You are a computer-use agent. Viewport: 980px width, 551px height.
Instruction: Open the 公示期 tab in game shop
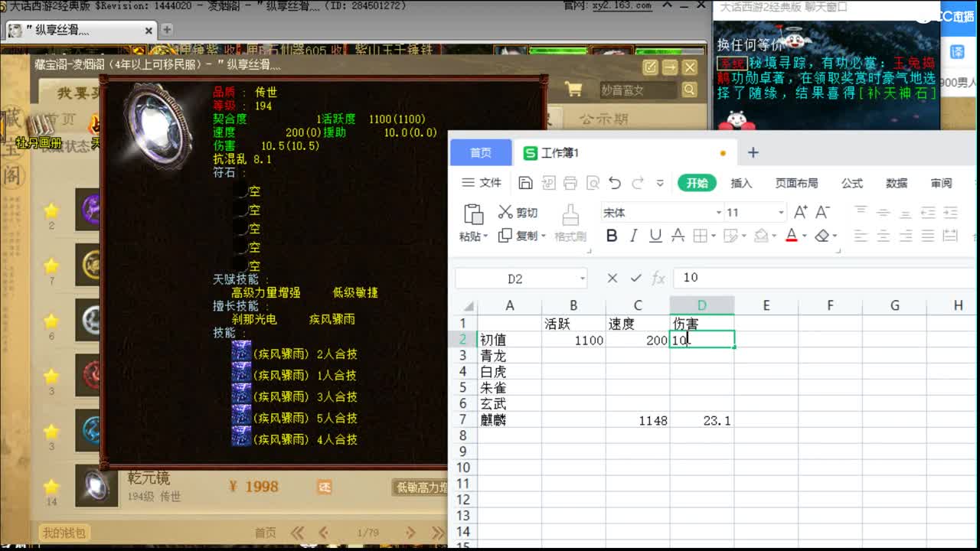click(603, 119)
